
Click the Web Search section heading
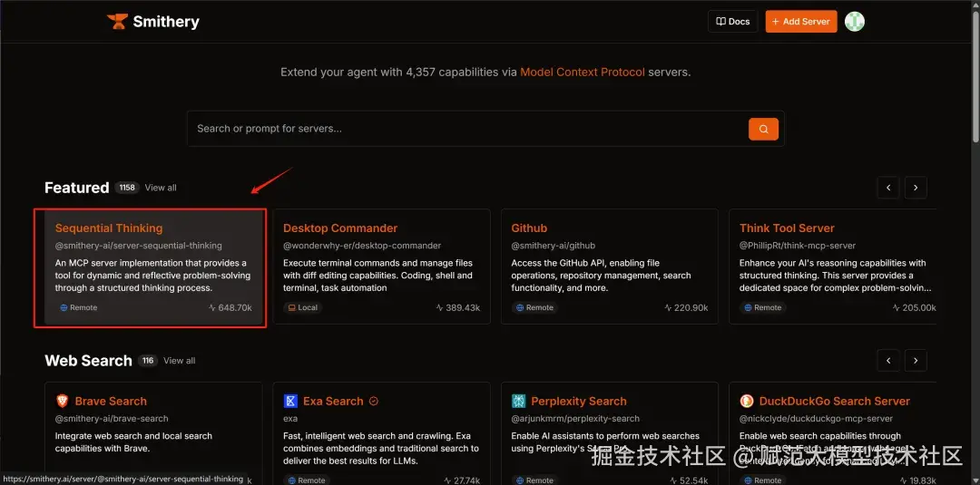point(89,360)
